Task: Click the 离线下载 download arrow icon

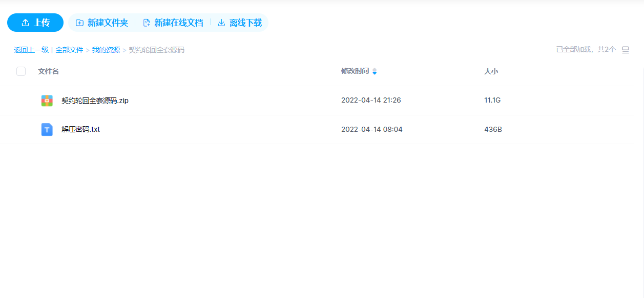Action: [x=221, y=23]
